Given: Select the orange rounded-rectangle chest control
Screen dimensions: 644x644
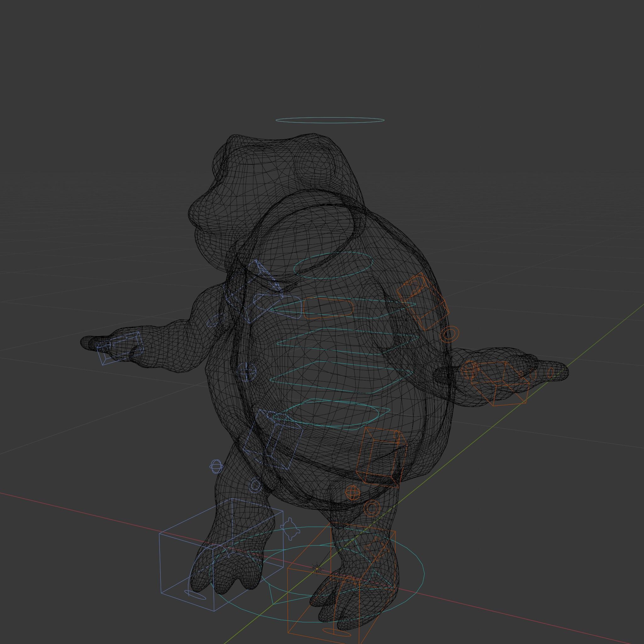Looking at the screenshot, I should [328, 308].
